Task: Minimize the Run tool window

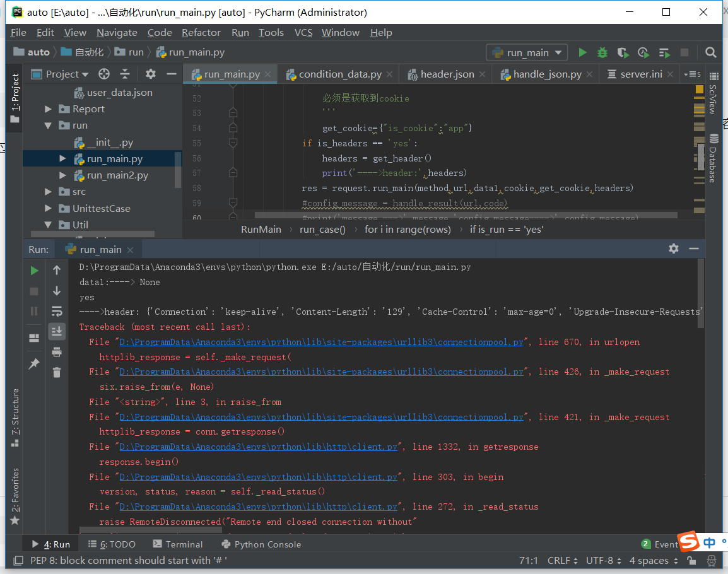Action: [694, 249]
